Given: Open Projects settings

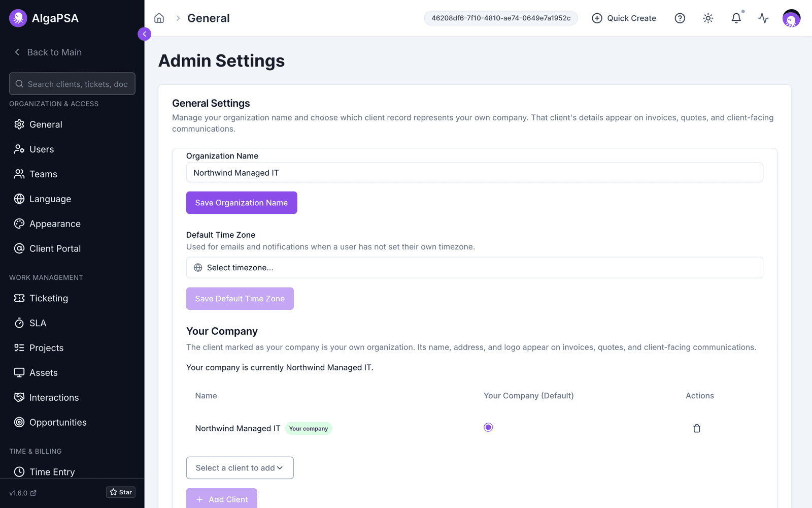Looking at the screenshot, I should (72, 348).
